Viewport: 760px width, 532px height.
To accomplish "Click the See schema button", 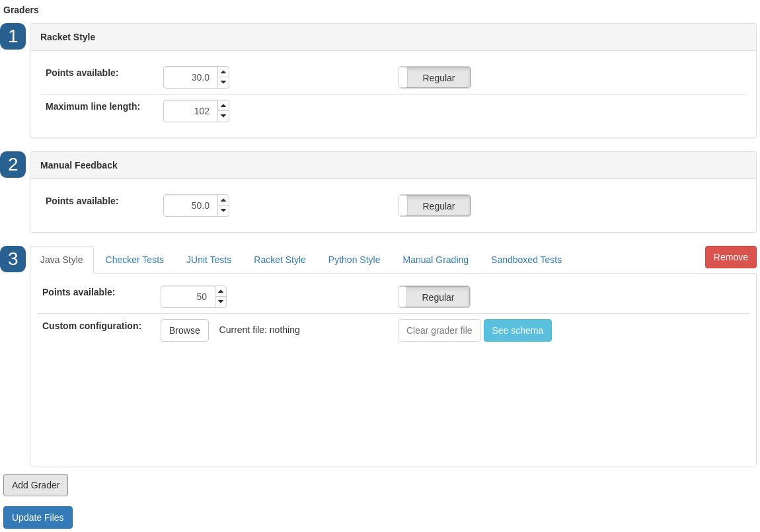I will click(517, 330).
